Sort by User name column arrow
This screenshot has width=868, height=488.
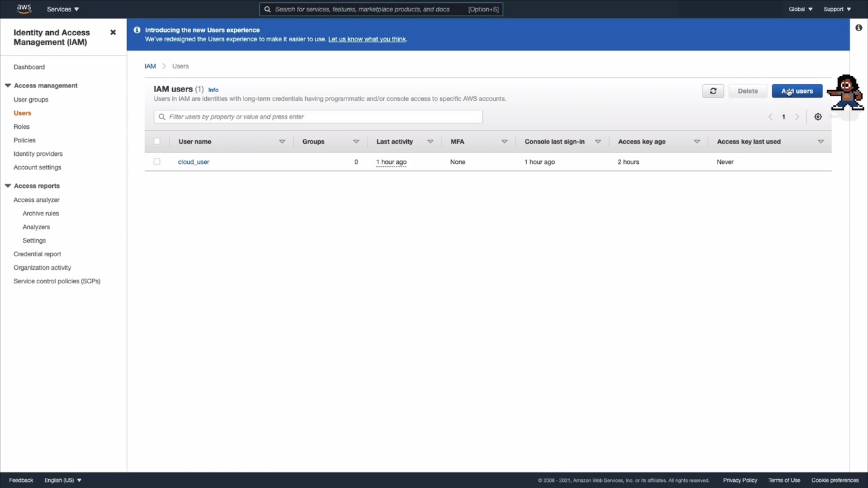(x=282, y=142)
